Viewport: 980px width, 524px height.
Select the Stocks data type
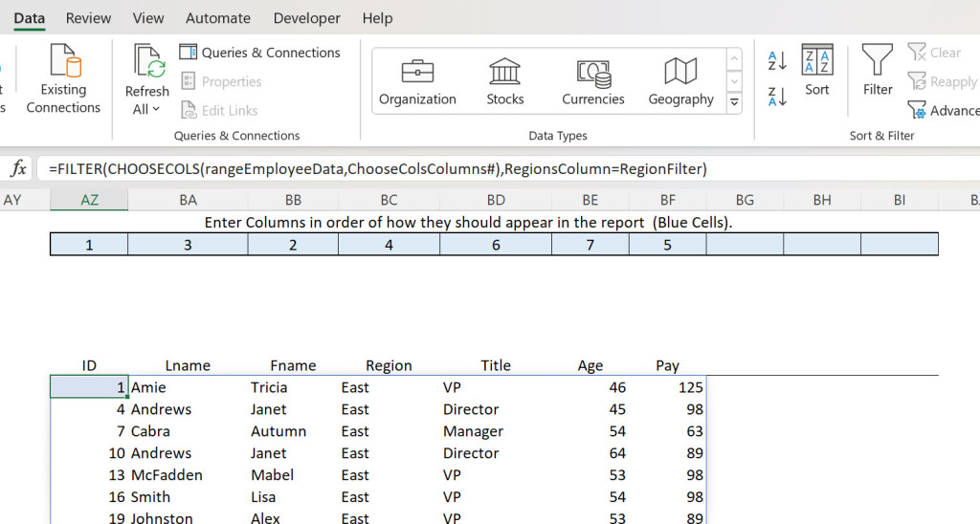click(505, 81)
